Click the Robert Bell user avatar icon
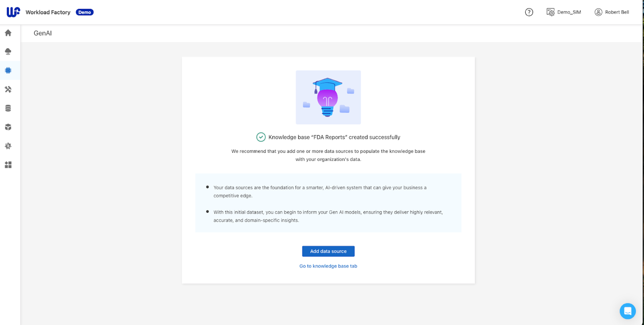The image size is (644, 325). [598, 12]
